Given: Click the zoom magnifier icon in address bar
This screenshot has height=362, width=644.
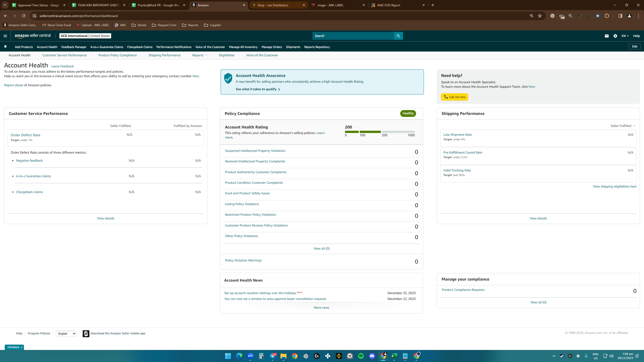Looking at the screenshot, I should (532, 16).
